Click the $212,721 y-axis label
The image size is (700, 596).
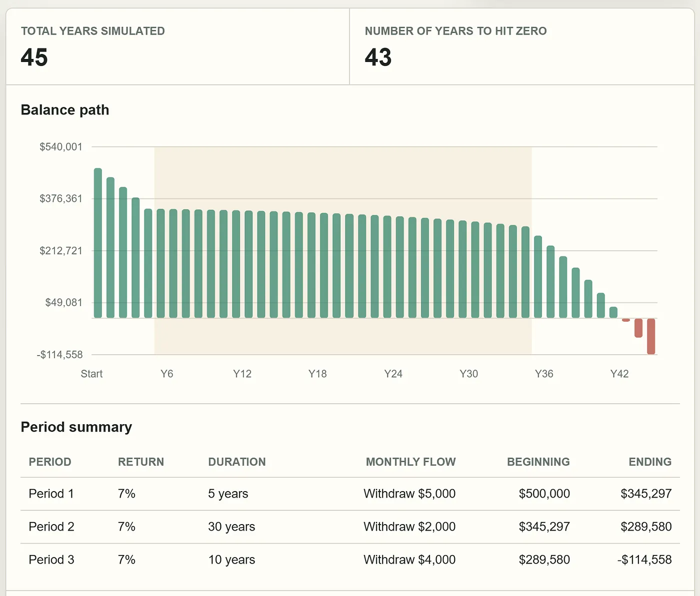click(x=61, y=251)
